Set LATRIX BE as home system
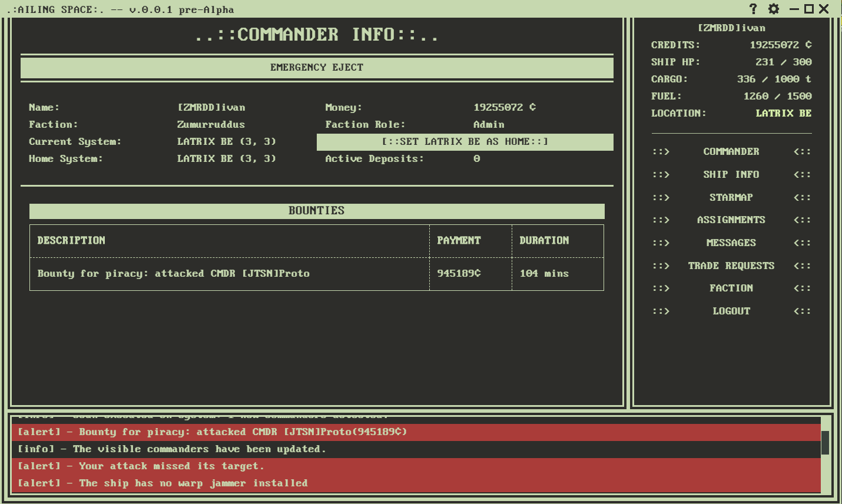The height and width of the screenshot is (504, 842). [465, 141]
